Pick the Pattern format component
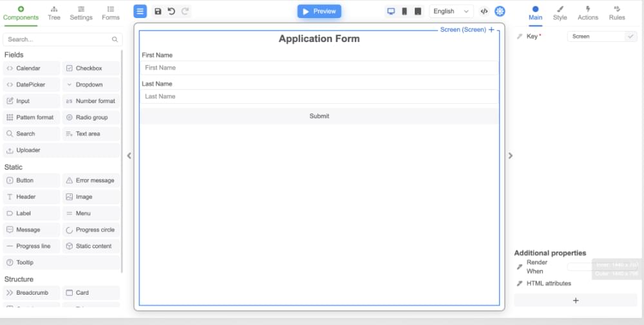The image size is (644, 325). (31, 117)
